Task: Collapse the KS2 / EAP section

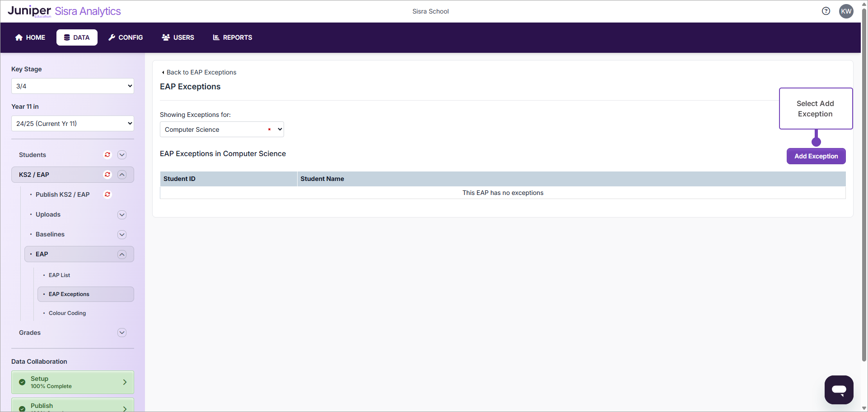Action: coord(122,175)
